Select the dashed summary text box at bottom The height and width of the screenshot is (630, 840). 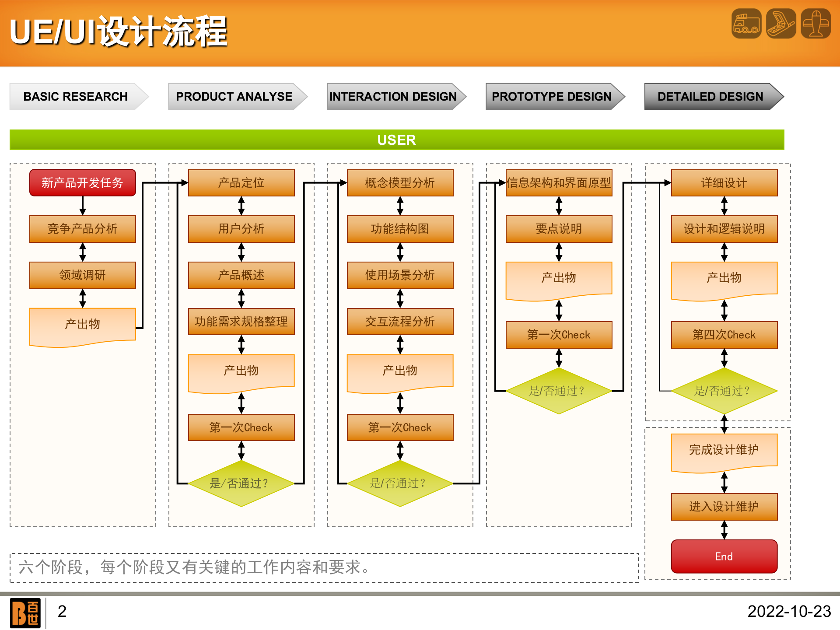click(x=324, y=569)
